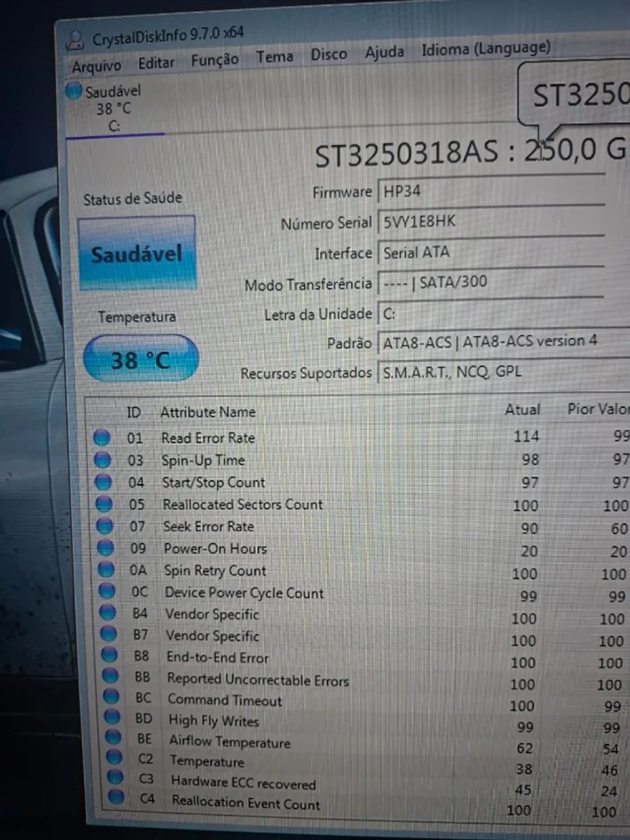Click status orb for Command Timeout
Image resolution: width=630 pixels, height=840 pixels.
(112, 696)
